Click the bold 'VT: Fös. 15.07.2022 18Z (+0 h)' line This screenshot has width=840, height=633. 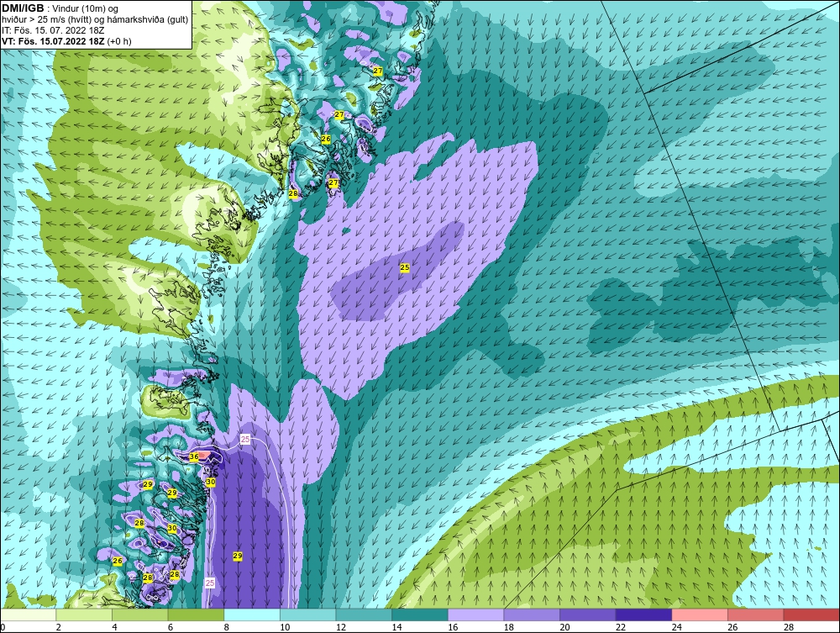click(x=66, y=40)
